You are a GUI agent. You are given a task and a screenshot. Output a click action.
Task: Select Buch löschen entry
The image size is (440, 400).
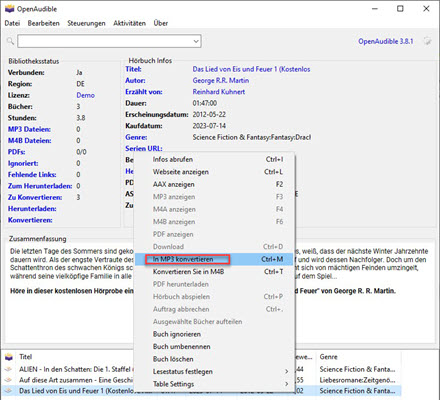pos(214,359)
